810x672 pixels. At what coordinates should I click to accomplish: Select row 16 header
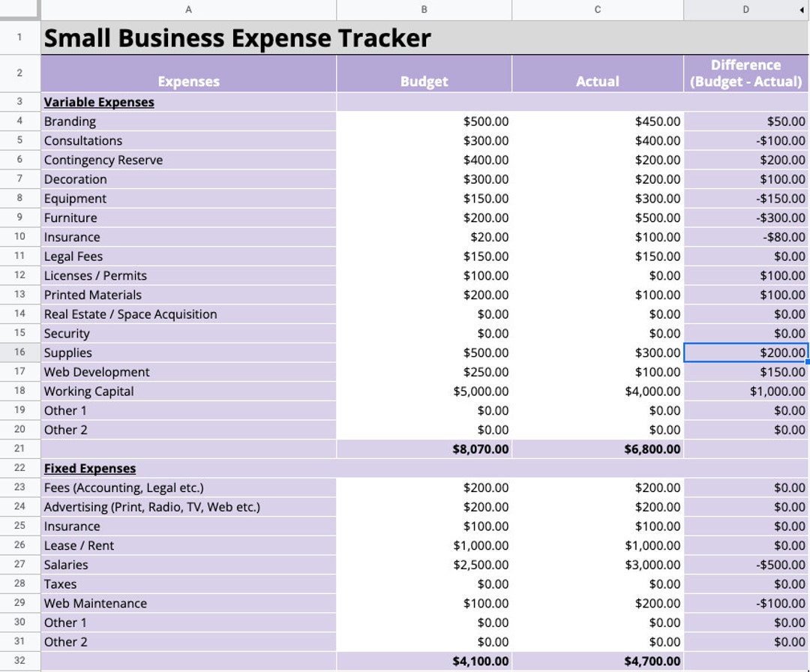pos(19,352)
